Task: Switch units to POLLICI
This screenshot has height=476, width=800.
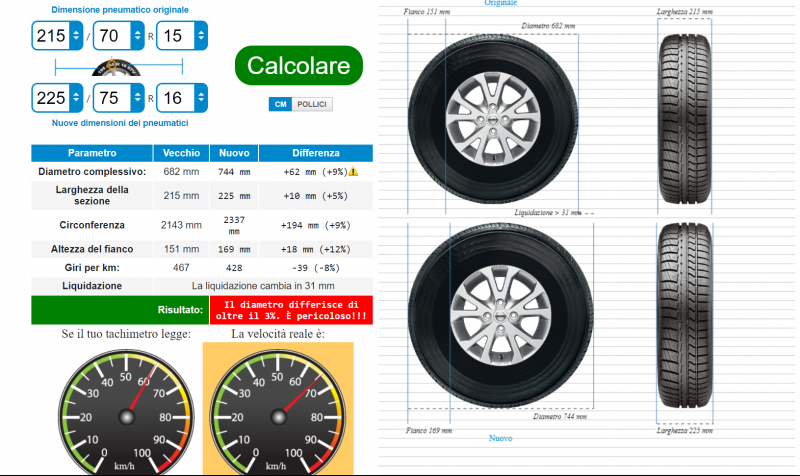Action: tap(312, 104)
